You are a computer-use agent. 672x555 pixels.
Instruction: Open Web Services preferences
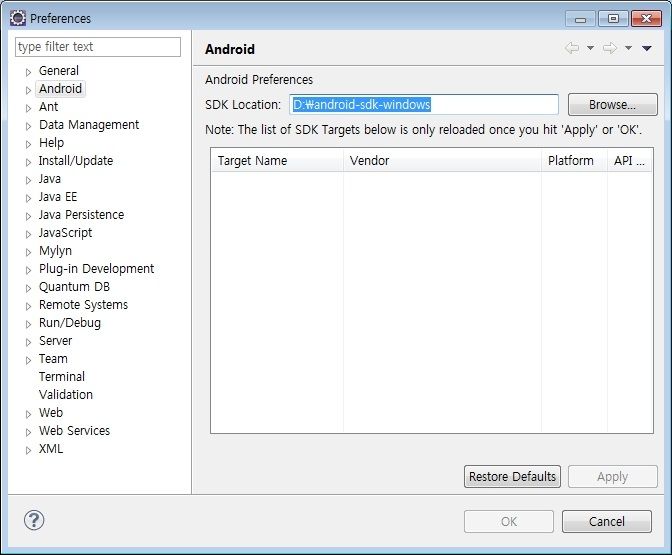(x=74, y=431)
